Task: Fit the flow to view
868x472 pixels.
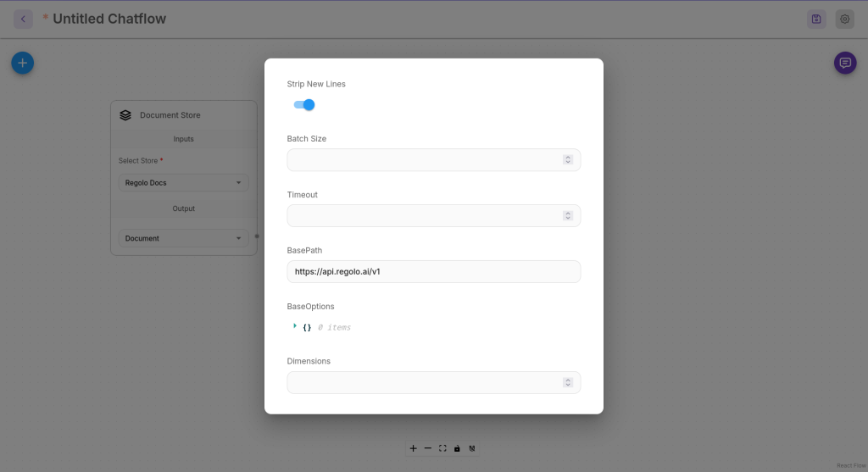Action: 442,448
